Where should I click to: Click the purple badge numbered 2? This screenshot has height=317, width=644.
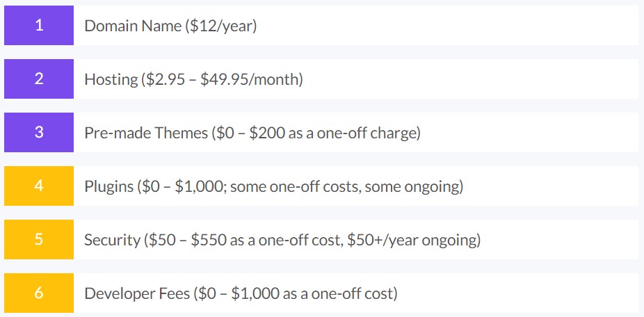[x=39, y=79]
